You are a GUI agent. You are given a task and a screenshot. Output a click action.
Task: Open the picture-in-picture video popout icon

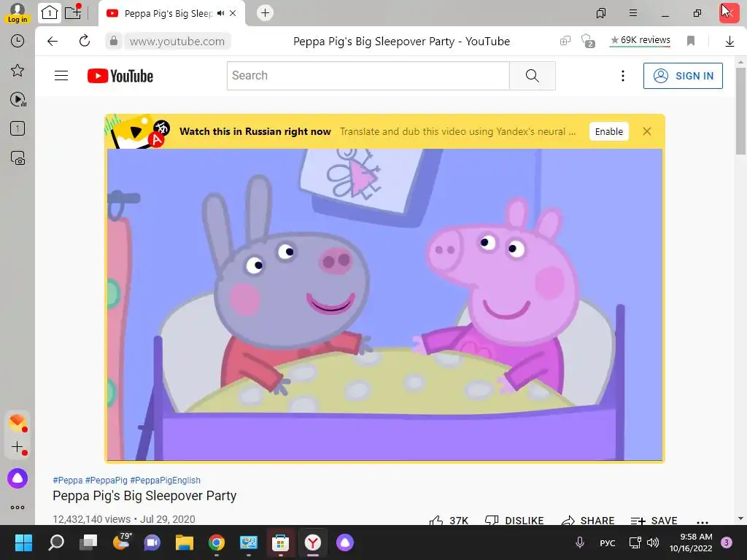tap(565, 41)
